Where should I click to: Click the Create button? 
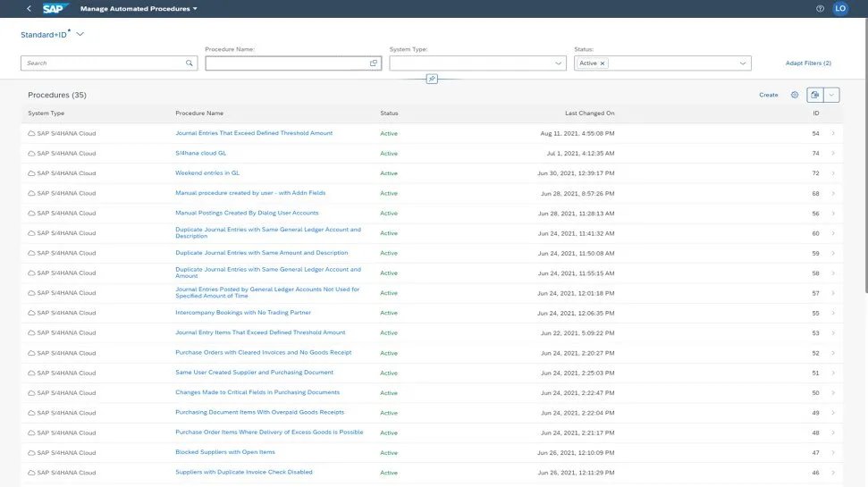point(768,95)
